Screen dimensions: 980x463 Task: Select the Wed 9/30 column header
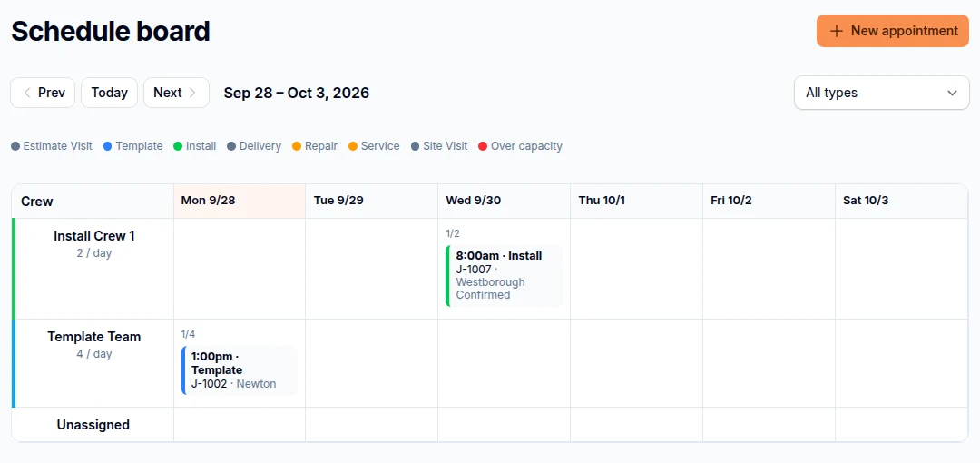click(504, 201)
